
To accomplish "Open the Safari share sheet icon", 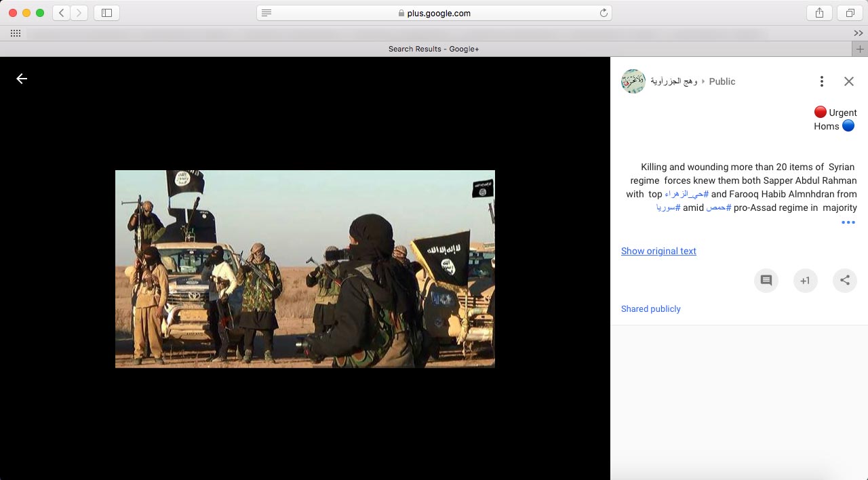I will 819,13.
